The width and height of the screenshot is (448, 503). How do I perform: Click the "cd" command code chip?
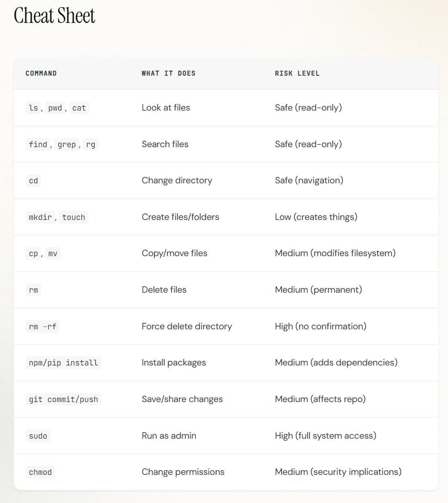pos(33,181)
